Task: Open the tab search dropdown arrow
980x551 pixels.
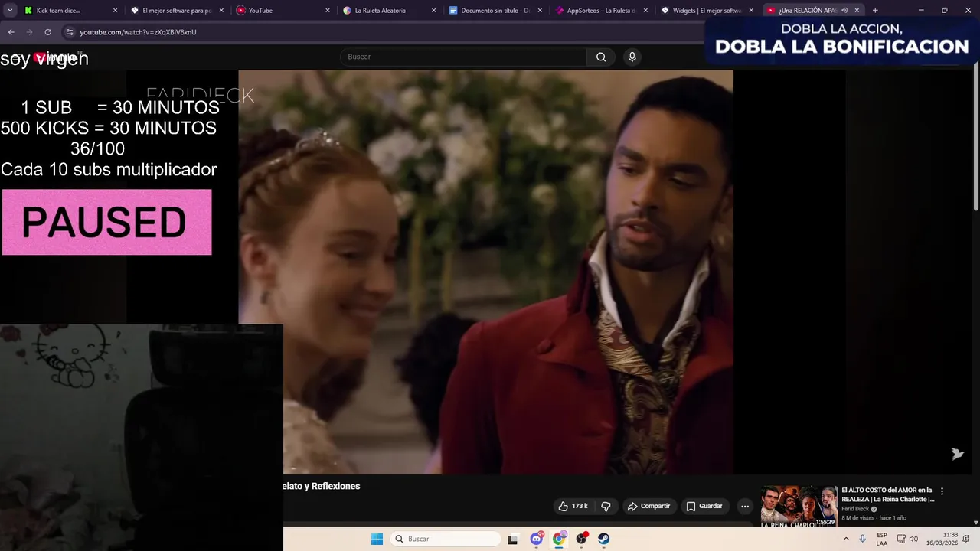Action: click(x=9, y=11)
